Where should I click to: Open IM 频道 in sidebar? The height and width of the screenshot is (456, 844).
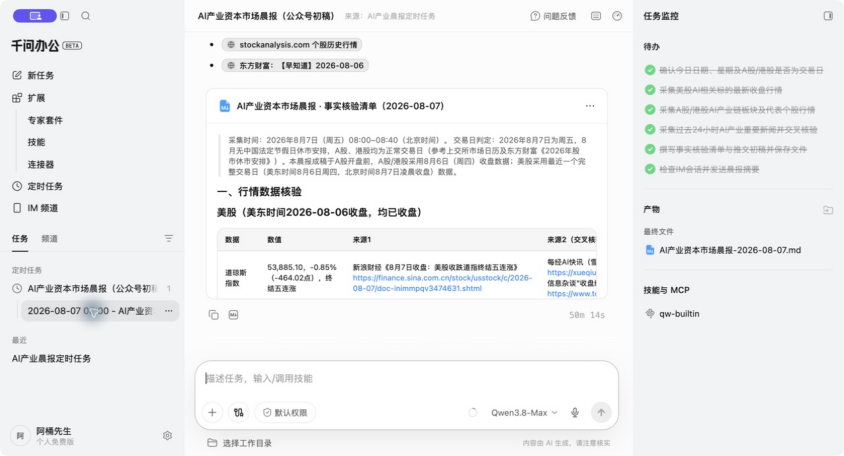[x=43, y=208]
